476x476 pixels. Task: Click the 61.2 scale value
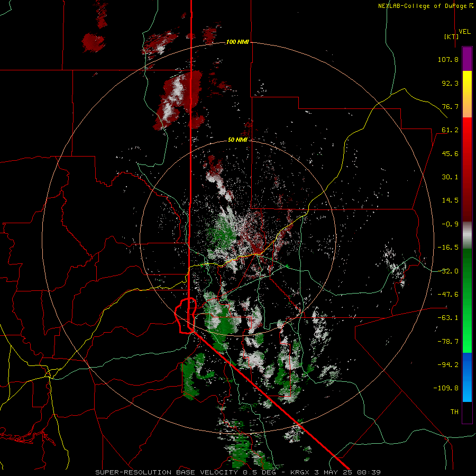pos(450,130)
